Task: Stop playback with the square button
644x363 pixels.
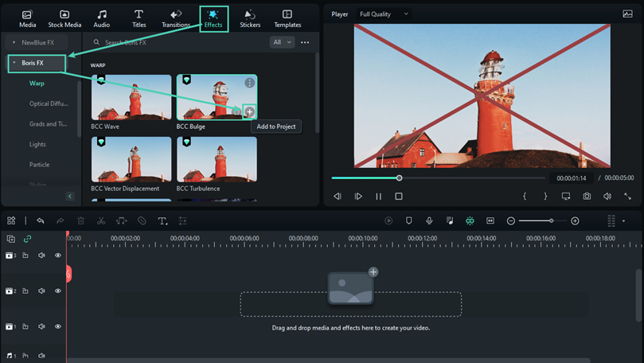Action: (399, 196)
